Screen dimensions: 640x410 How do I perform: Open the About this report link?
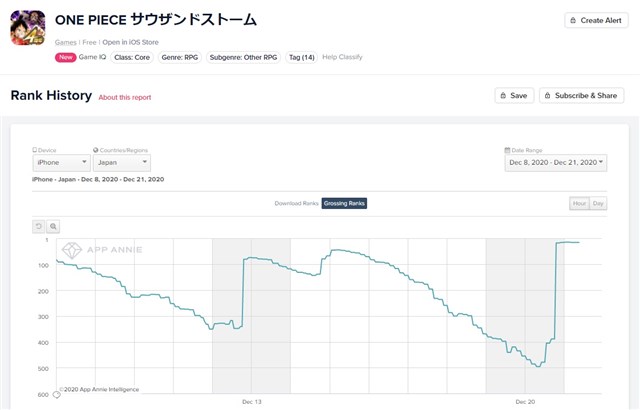126,97
